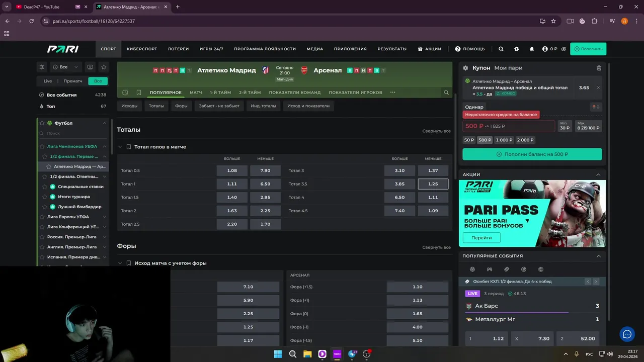Expand Россия. Премьер-Лига league
The height and width of the screenshot is (362, 644).
coord(105,237)
